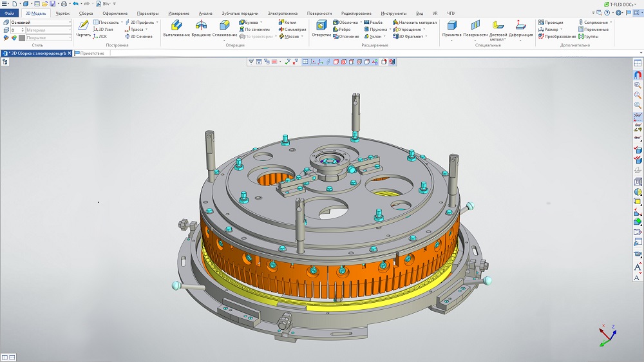Toggle the selection filter funnel in view toolbar
The height and width of the screenshot is (362, 644).
click(251, 62)
